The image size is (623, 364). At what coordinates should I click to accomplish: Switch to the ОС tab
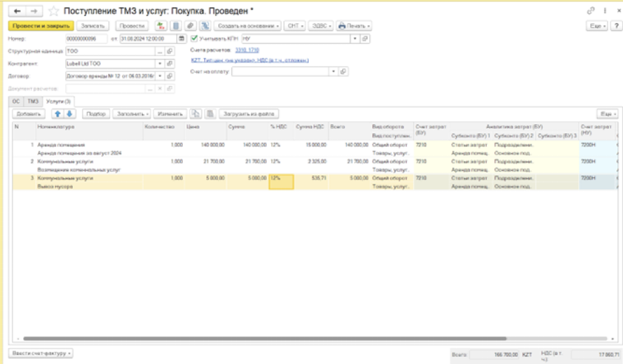pyautogui.click(x=16, y=101)
